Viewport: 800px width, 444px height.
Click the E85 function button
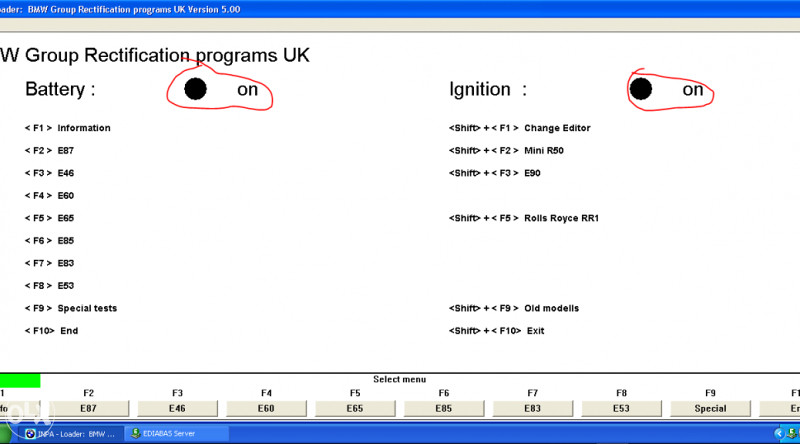point(444,408)
